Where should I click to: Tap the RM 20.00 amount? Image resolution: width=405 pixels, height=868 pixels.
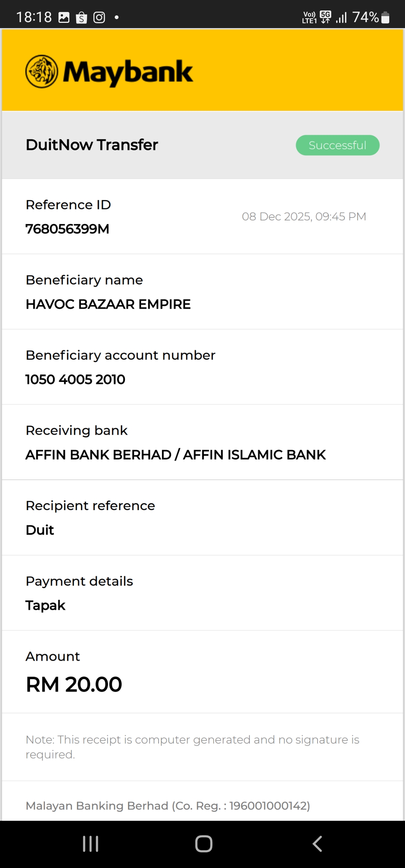coord(74,684)
